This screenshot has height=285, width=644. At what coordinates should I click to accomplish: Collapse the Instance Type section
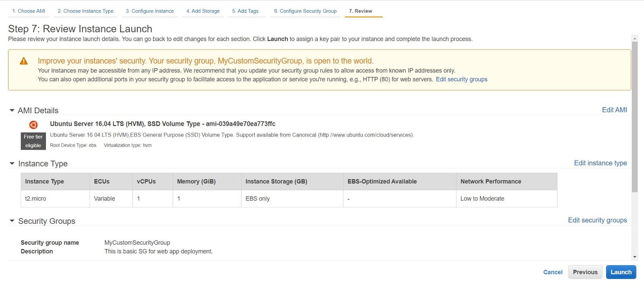point(12,163)
